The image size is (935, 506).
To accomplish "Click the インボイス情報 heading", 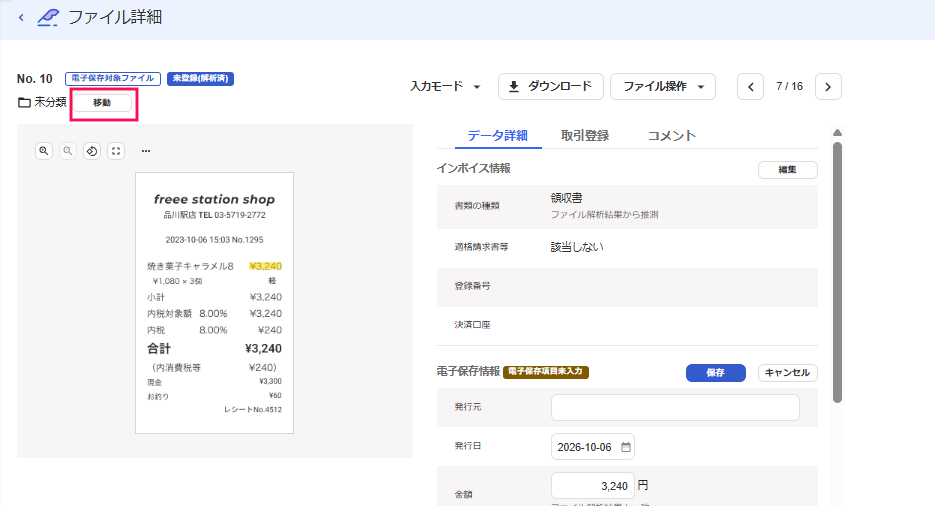I will pyautogui.click(x=473, y=169).
